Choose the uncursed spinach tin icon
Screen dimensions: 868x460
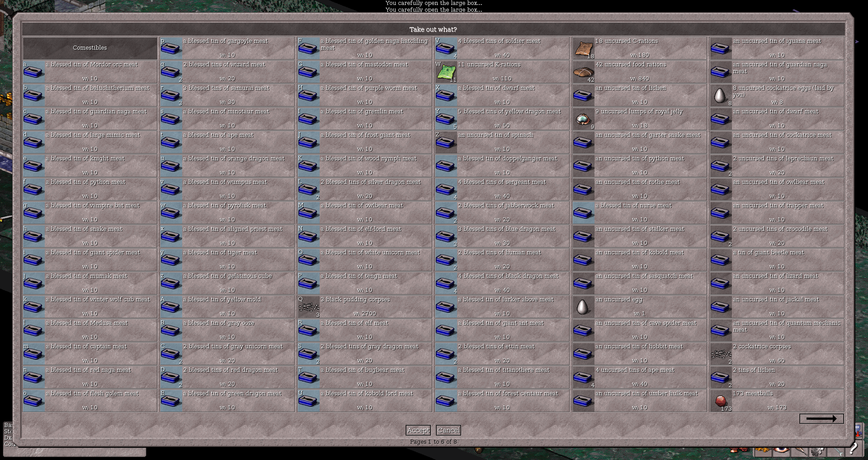[x=446, y=142]
